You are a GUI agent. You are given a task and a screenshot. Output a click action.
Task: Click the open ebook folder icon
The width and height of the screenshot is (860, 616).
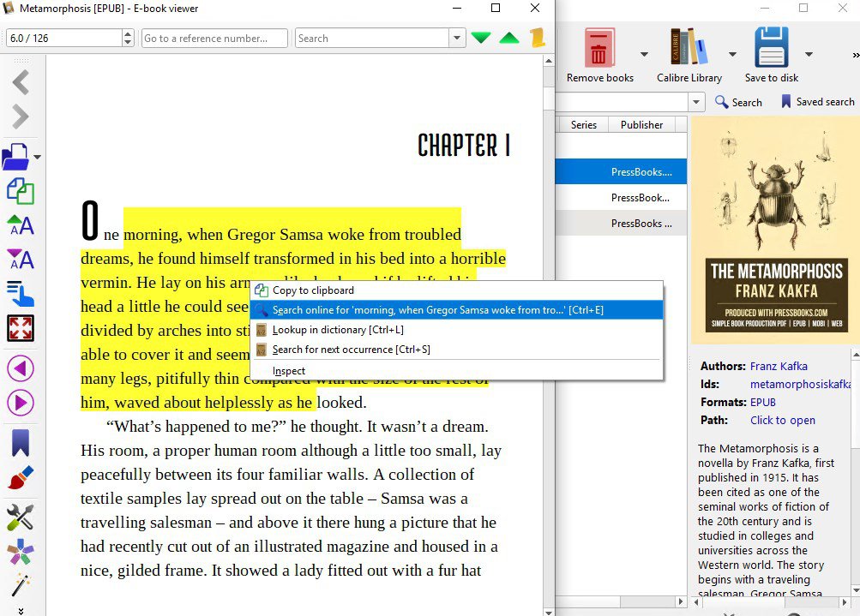(x=16, y=157)
